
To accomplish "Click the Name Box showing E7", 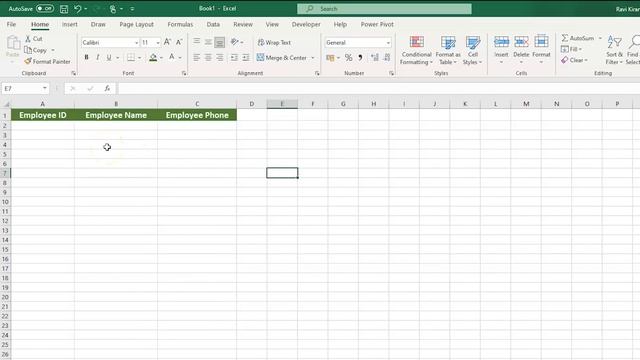I will click(25, 89).
